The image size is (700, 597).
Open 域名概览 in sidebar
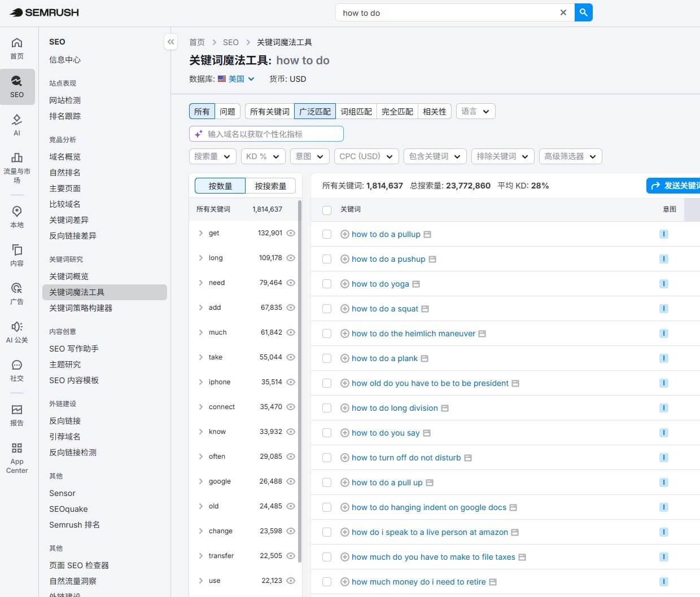point(65,157)
